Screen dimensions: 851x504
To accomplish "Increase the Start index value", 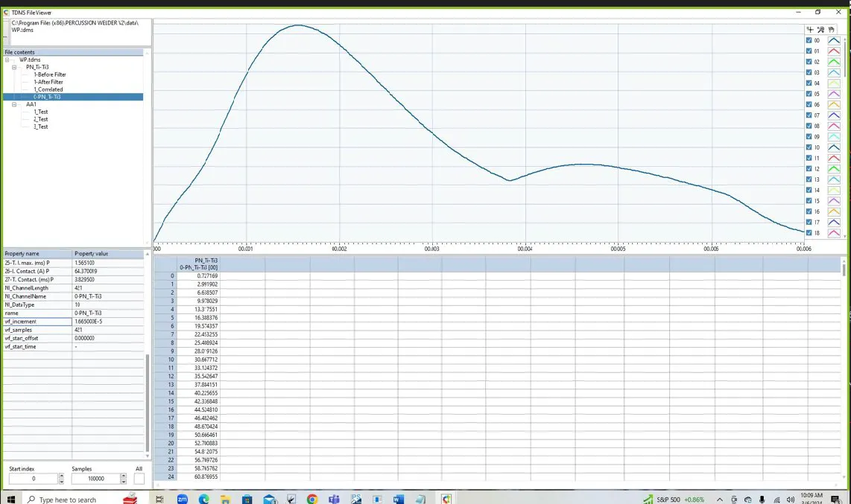I will pos(61,476).
